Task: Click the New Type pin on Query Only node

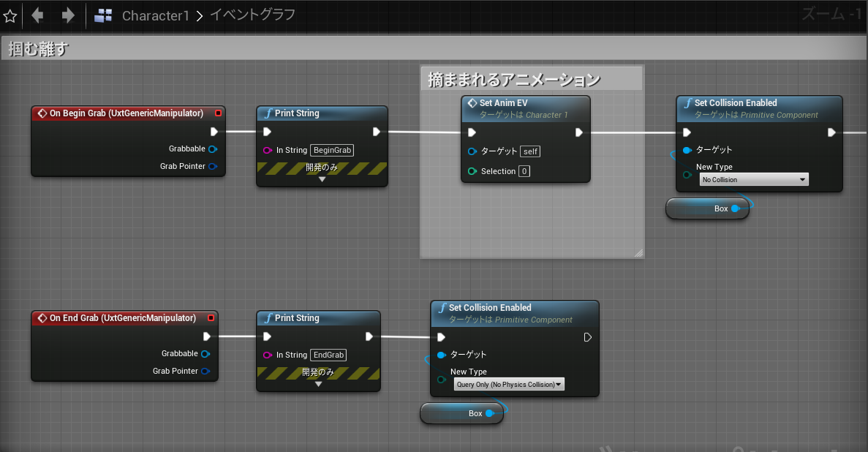Action: [x=441, y=380]
